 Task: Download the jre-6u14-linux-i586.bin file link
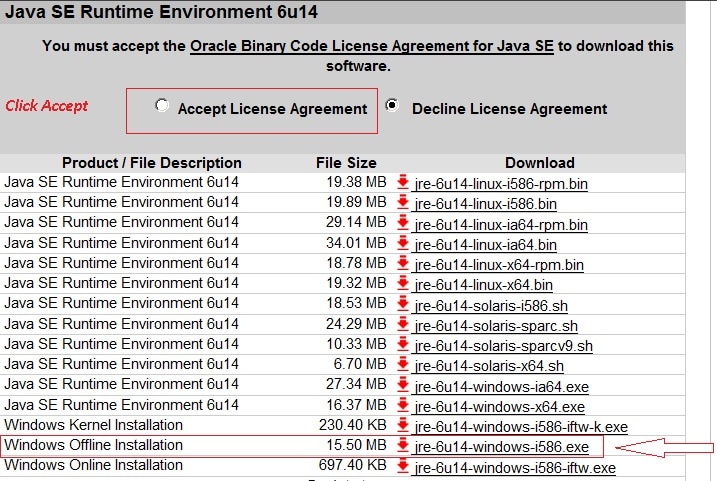click(486, 204)
